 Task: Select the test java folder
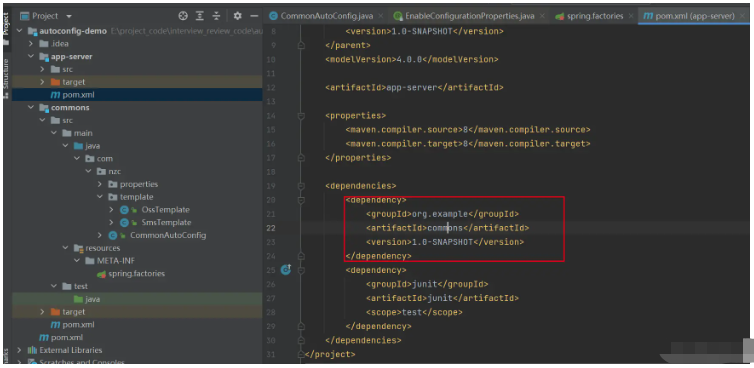(x=87, y=299)
